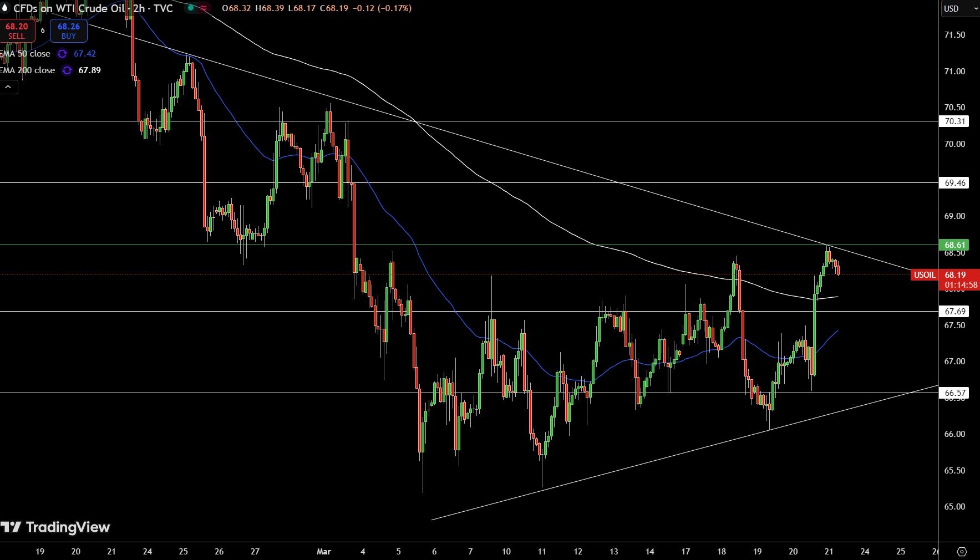Click the Mar label on time axis

[324, 552]
